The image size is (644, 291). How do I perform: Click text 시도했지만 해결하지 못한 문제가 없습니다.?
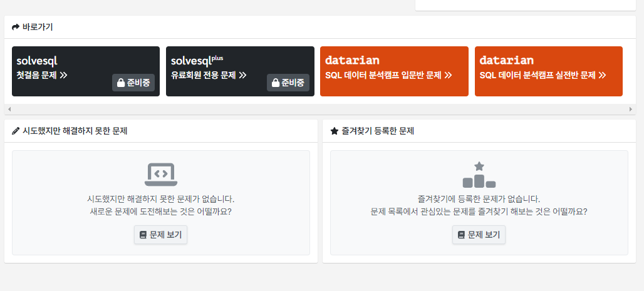tap(161, 200)
